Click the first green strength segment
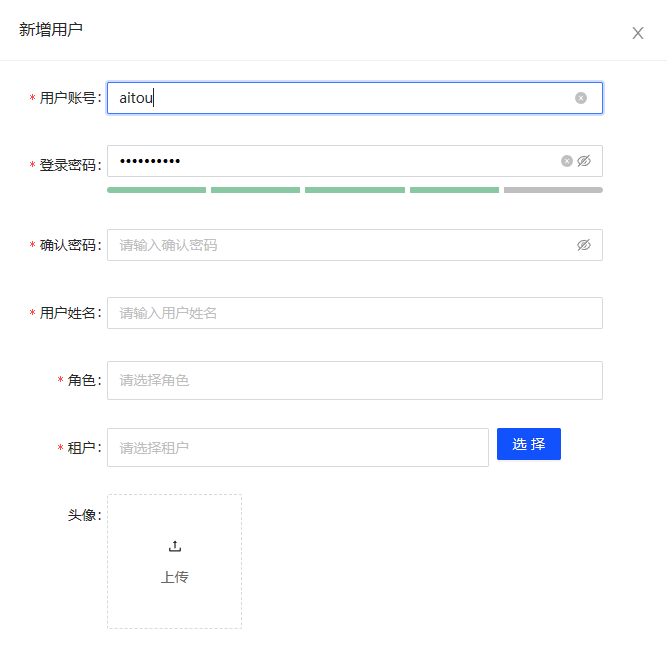The height and width of the screenshot is (661, 667). 157,190
